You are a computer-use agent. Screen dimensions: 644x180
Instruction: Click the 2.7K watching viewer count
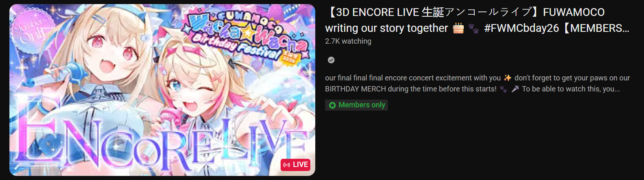click(x=348, y=41)
